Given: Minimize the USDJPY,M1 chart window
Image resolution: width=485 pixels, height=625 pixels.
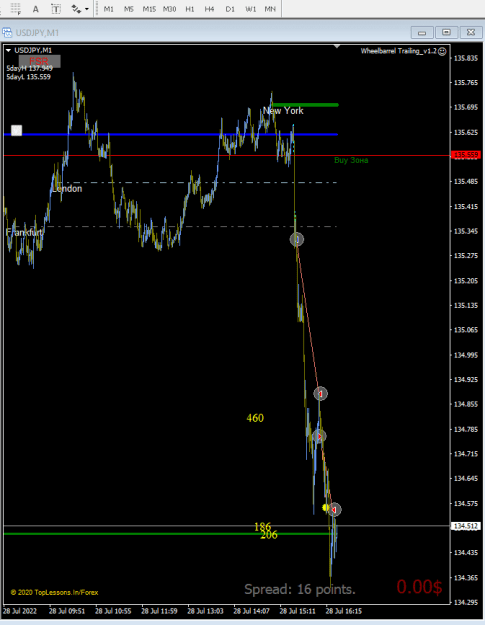Looking at the screenshot, I should (422, 32).
